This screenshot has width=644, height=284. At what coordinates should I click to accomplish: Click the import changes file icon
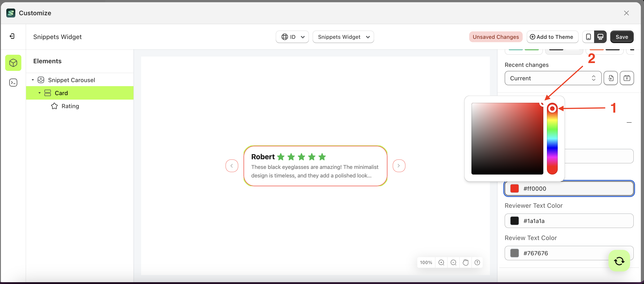[611, 78]
